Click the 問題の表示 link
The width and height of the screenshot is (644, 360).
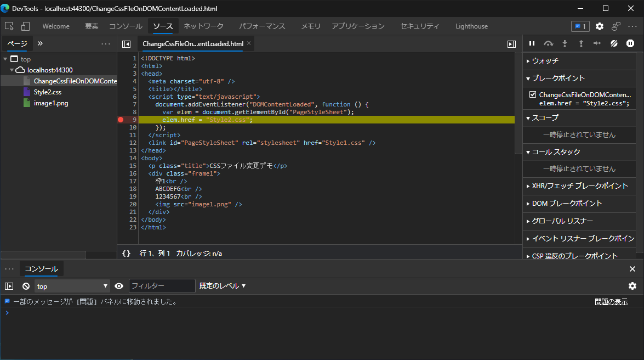click(x=611, y=301)
